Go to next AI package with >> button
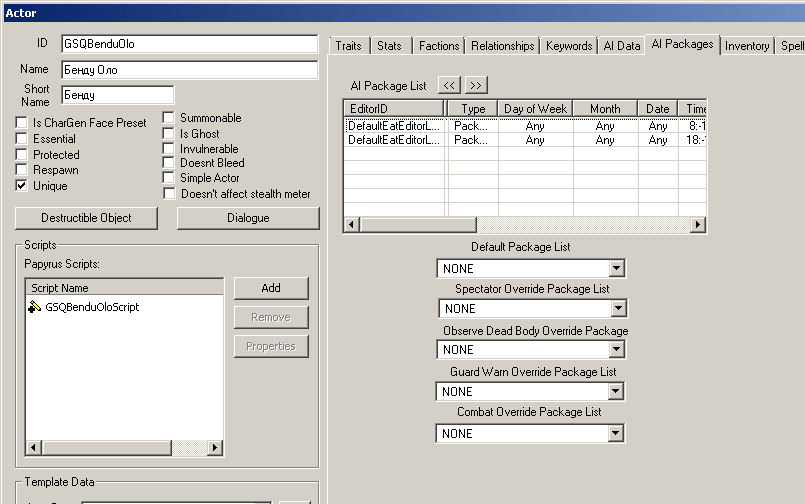The width and height of the screenshot is (805, 504). click(x=476, y=85)
